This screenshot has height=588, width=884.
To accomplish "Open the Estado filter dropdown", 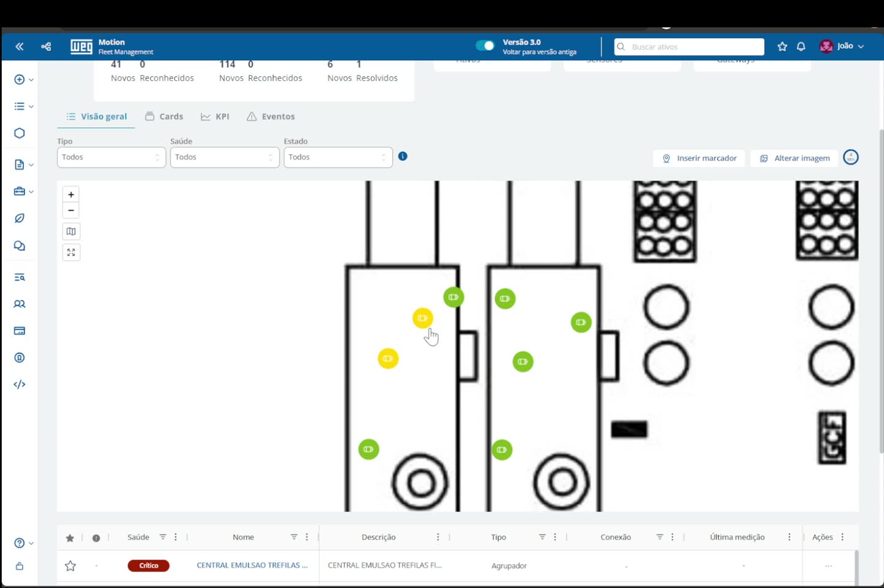I will coord(338,157).
